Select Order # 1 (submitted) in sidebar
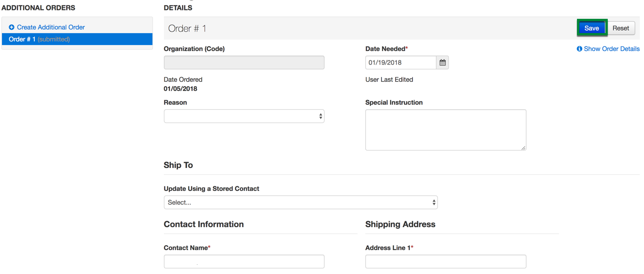Viewport: 644px width, 274px height. coord(39,39)
